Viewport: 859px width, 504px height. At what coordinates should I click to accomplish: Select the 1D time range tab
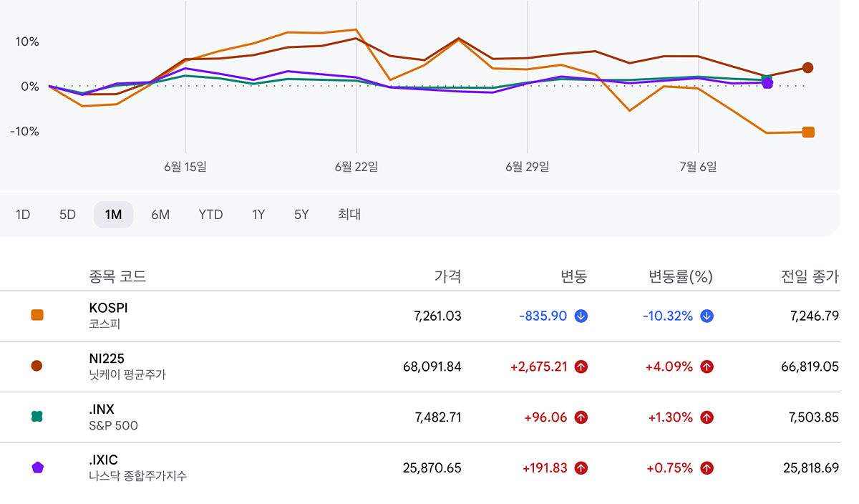pos(23,215)
